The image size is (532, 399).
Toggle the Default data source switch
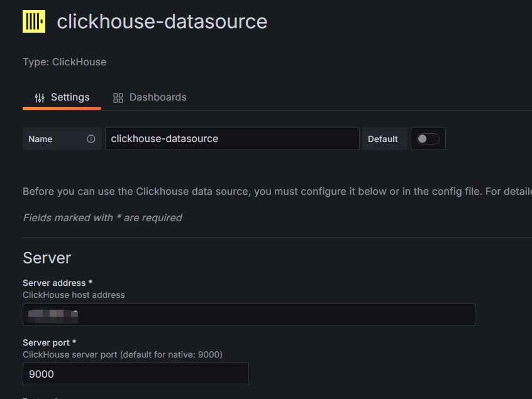click(428, 139)
